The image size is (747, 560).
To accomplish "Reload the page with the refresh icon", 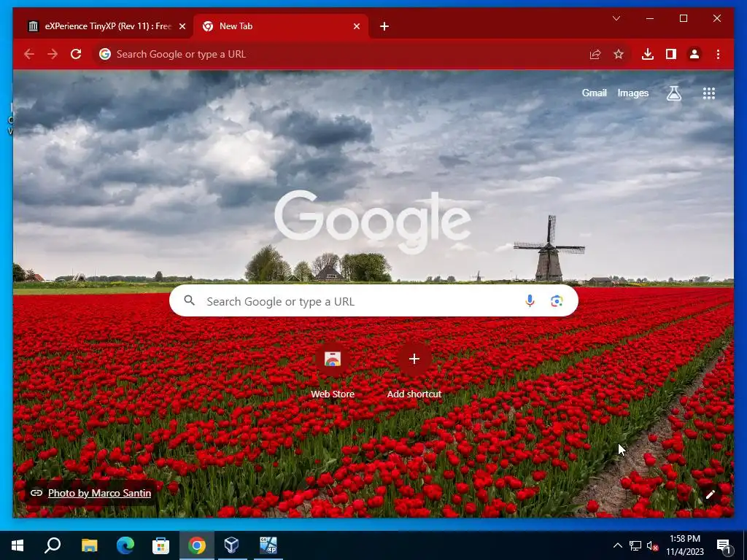I will click(x=76, y=54).
